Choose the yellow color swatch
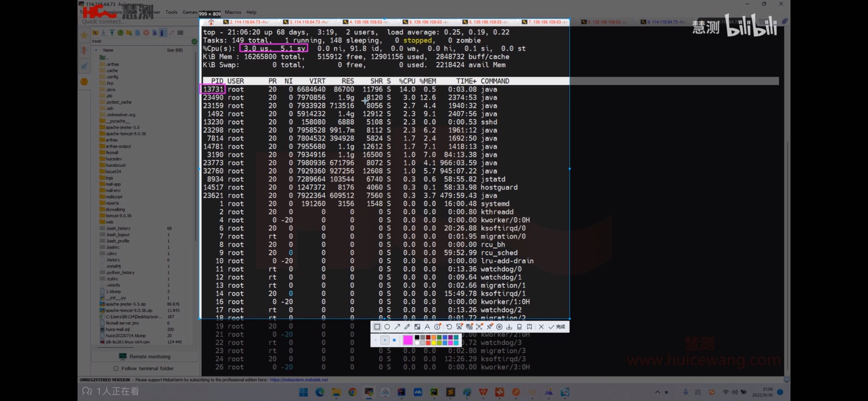 tap(434, 343)
